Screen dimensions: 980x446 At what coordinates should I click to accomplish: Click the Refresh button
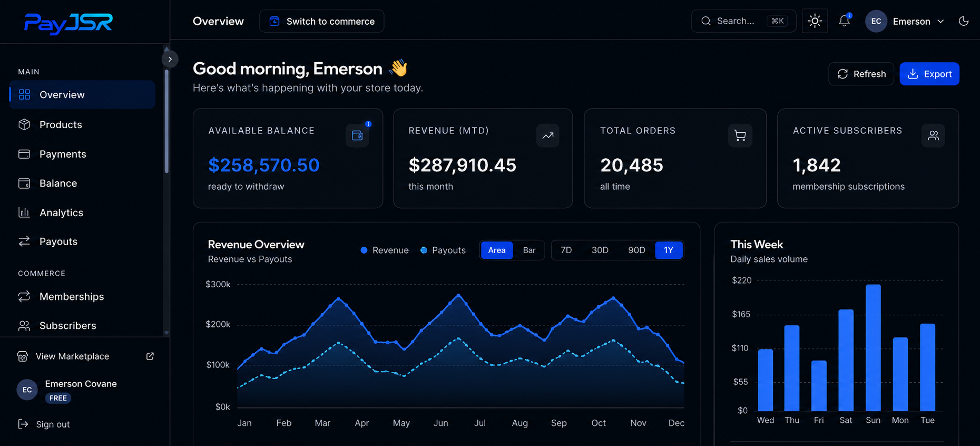[861, 74]
